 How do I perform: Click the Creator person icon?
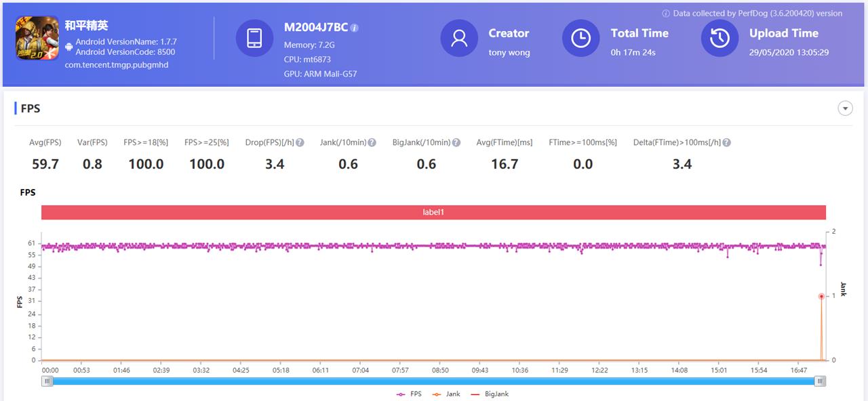(x=459, y=38)
